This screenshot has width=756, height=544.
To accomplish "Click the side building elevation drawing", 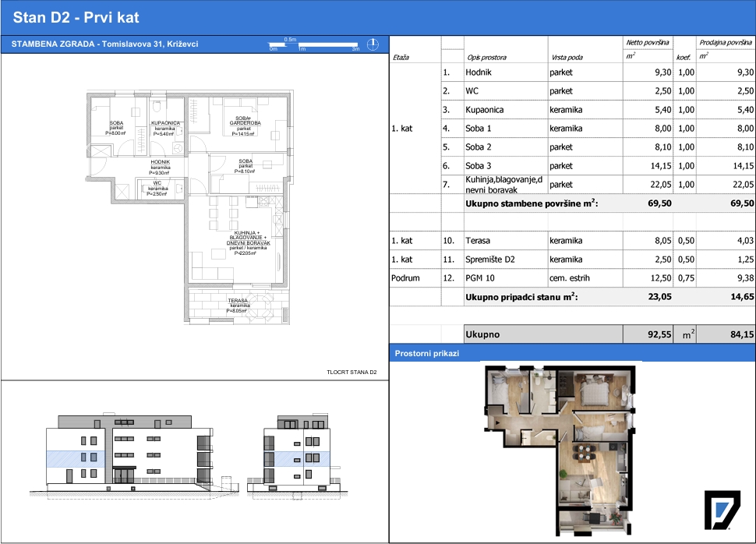I will pyautogui.click(x=297, y=455).
